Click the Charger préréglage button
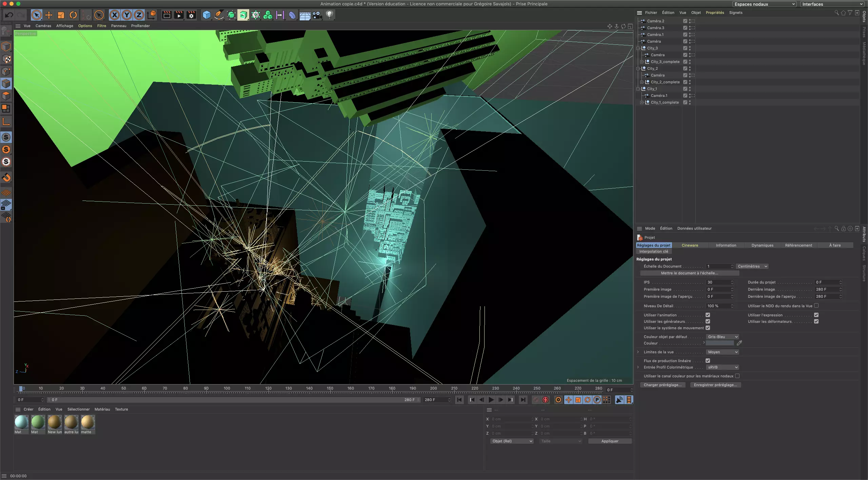The width and height of the screenshot is (868, 480). click(x=663, y=385)
